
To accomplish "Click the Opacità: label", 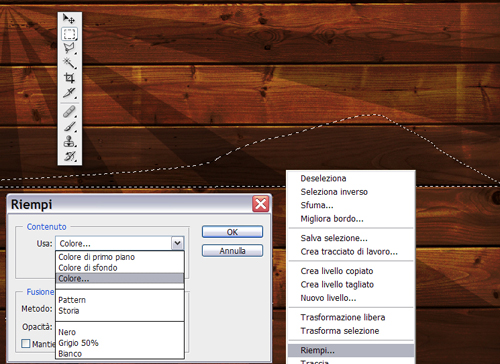I will (37, 327).
